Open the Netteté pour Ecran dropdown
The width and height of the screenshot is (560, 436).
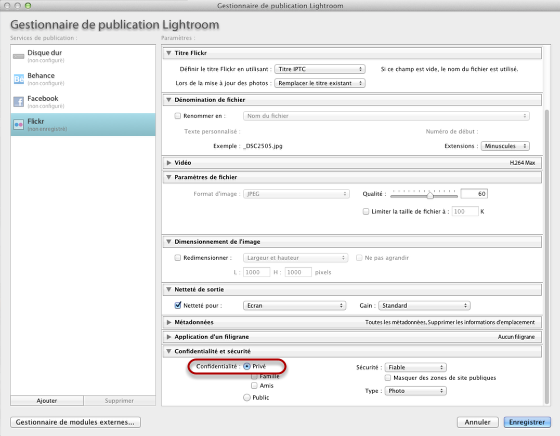pos(294,305)
